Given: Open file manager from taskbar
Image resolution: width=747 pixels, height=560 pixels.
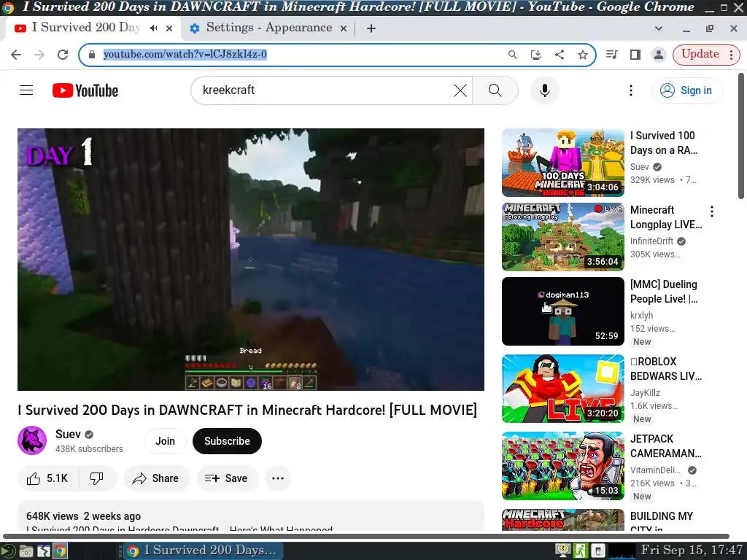Looking at the screenshot, I should [26, 551].
